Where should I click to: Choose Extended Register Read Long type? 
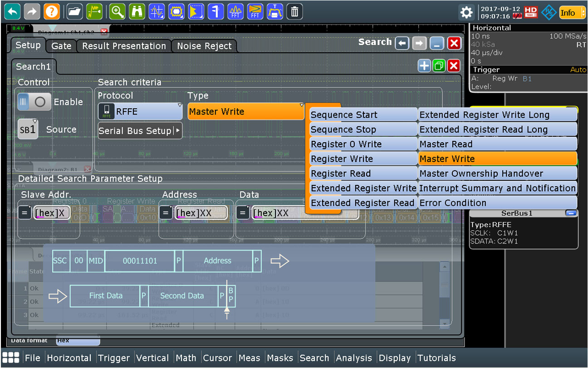pyautogui.click(x=498, y=129)
